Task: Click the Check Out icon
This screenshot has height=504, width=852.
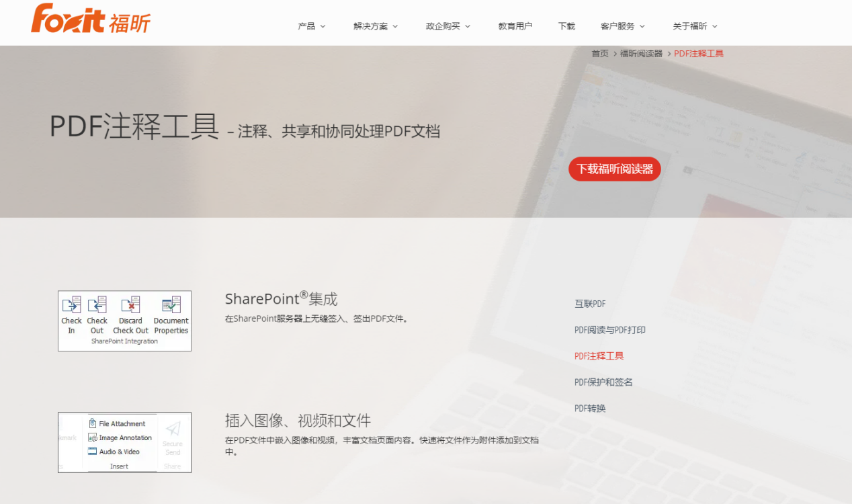Action: point(97,305)
